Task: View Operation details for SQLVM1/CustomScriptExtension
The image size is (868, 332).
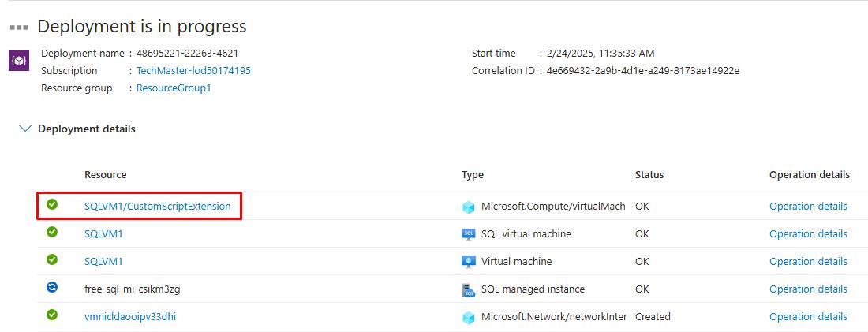Action: click(808, 206)
